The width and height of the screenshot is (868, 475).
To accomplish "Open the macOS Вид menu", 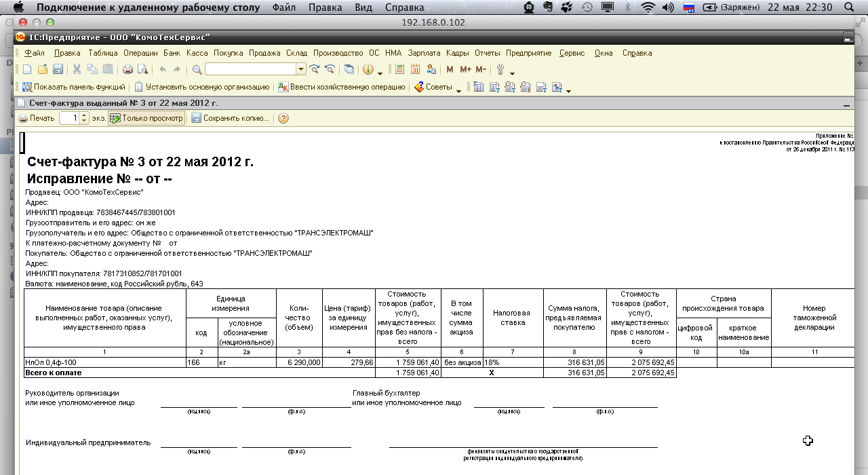I will pyautogui.click(x=363, y=7).
